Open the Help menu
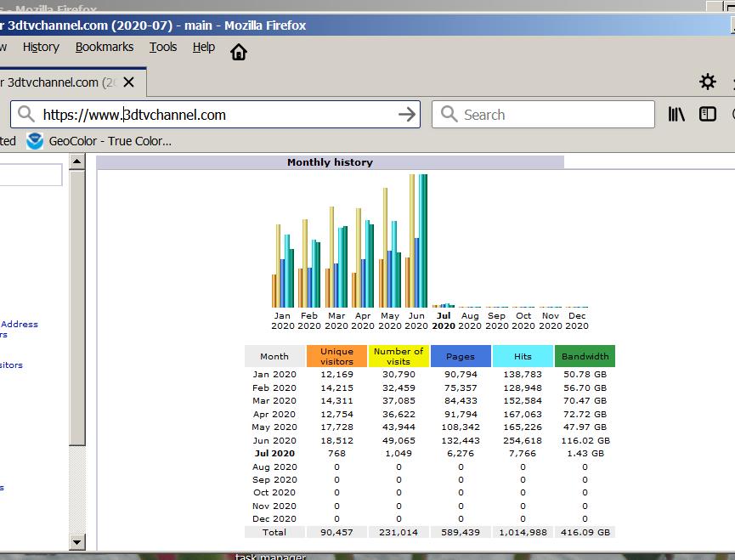This screenshot has height=560, width=735. point(204,48)
